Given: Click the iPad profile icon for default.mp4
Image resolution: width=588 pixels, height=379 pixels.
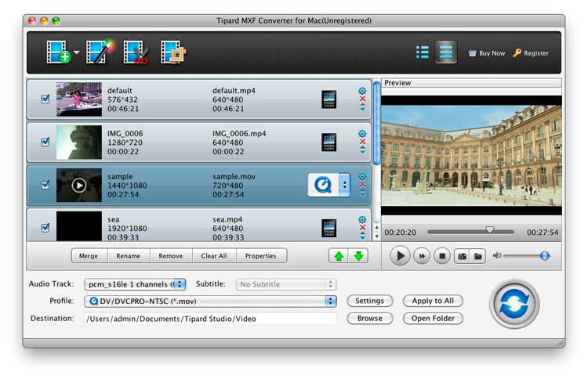Looking at the screenshot, I should [x=328, y=99].
